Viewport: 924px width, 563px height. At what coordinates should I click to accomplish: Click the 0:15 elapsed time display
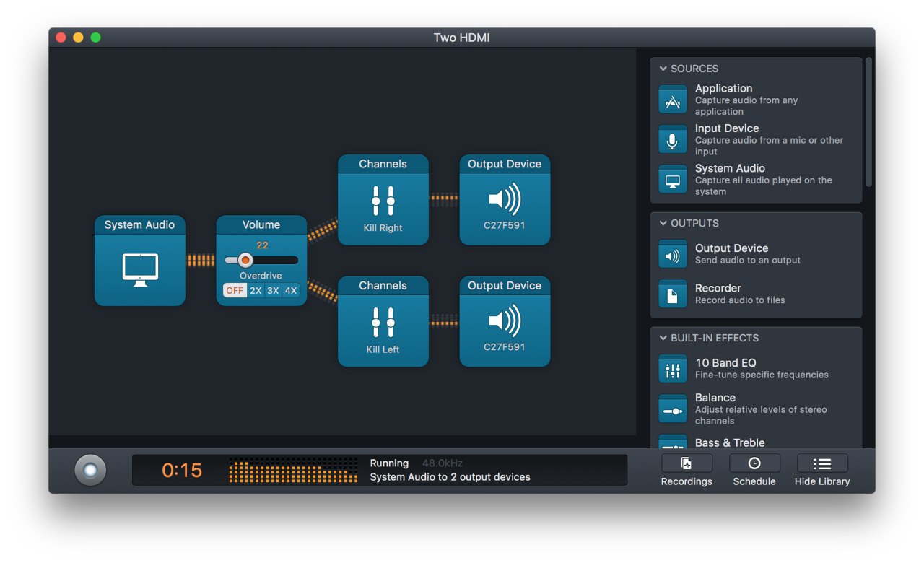pos(182,471)
